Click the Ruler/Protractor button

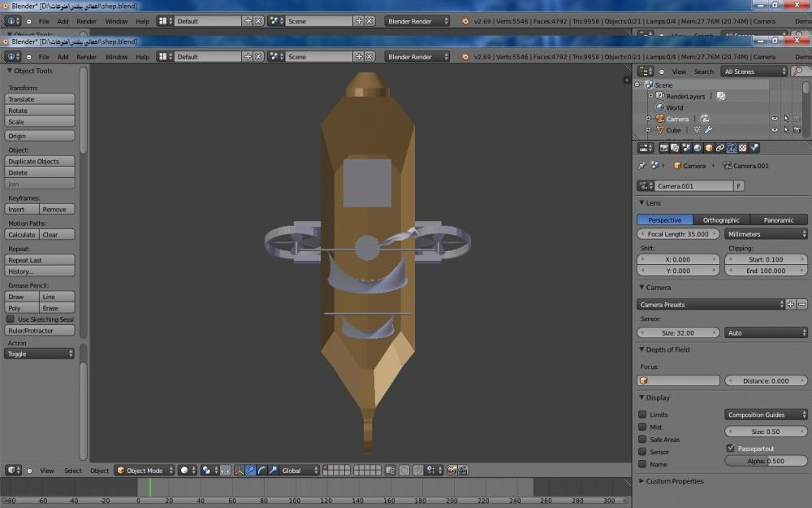(x=39, y=330)
